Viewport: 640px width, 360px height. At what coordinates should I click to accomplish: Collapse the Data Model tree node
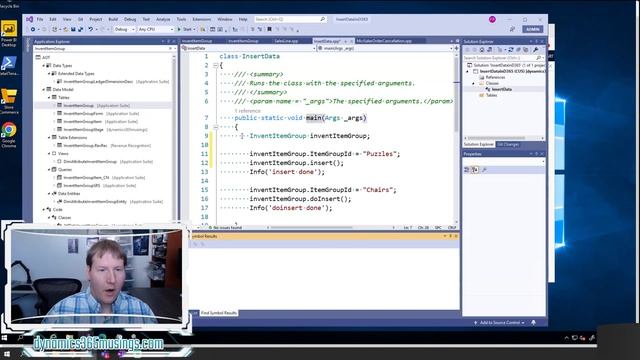pos(44,89)
